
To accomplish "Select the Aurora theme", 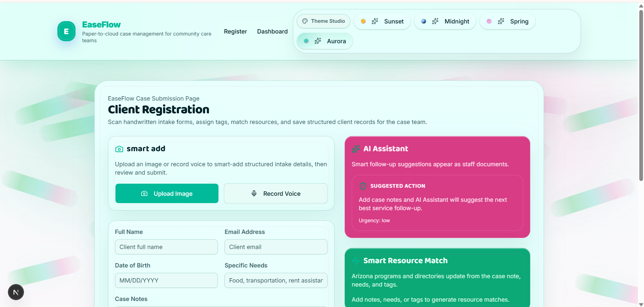I will coord(325,41).
